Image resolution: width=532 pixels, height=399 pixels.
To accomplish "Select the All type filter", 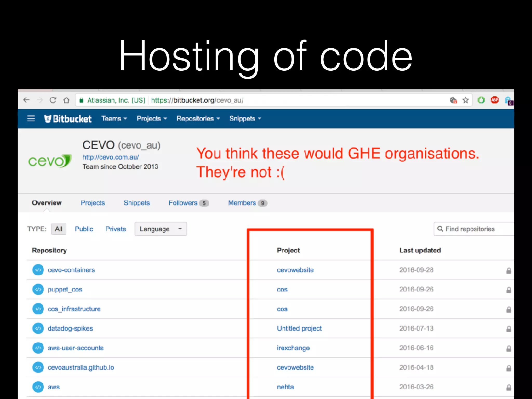I will (x=58, y=229).
